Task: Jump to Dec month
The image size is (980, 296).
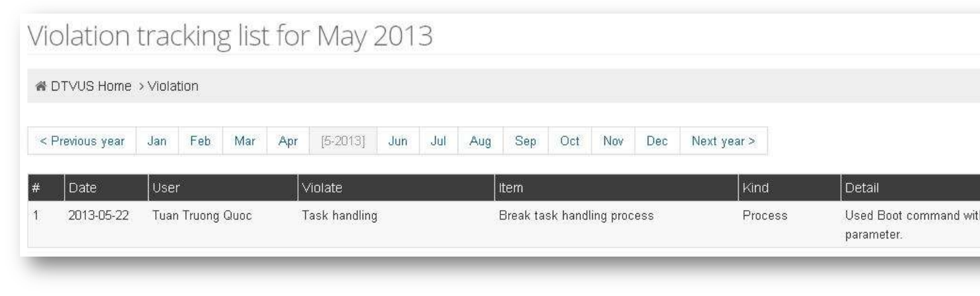Action: pos(657,141)
